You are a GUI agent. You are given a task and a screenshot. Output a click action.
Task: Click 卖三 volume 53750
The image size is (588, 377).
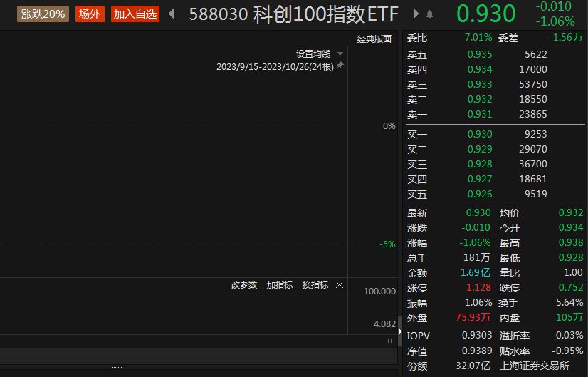533,85
